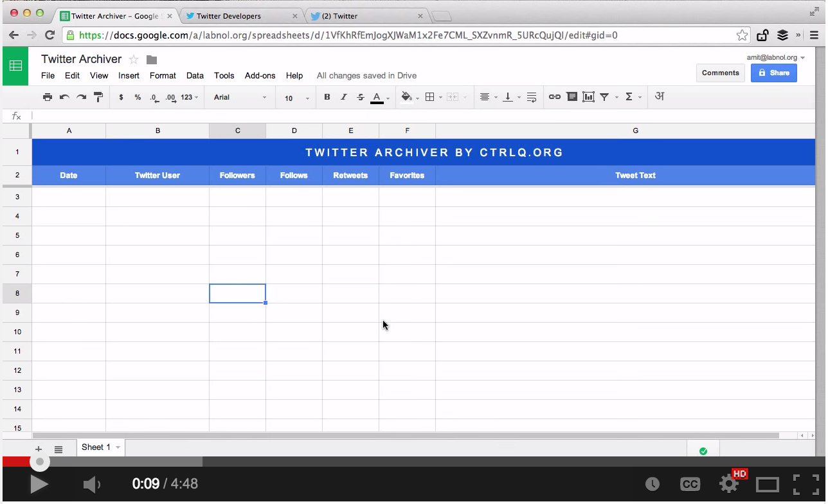Open amit@labnol.org account dropdown
This screenshot has height=504, width=828.
775,57
